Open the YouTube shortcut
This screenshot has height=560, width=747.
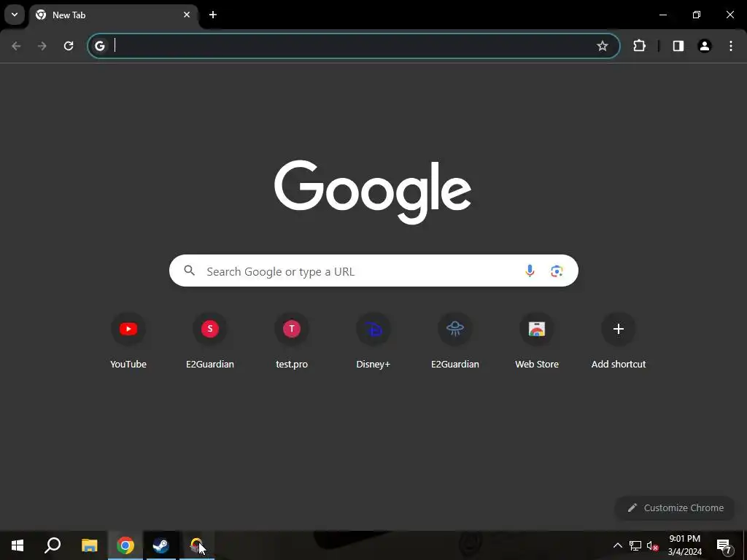(x=128, y=340)
